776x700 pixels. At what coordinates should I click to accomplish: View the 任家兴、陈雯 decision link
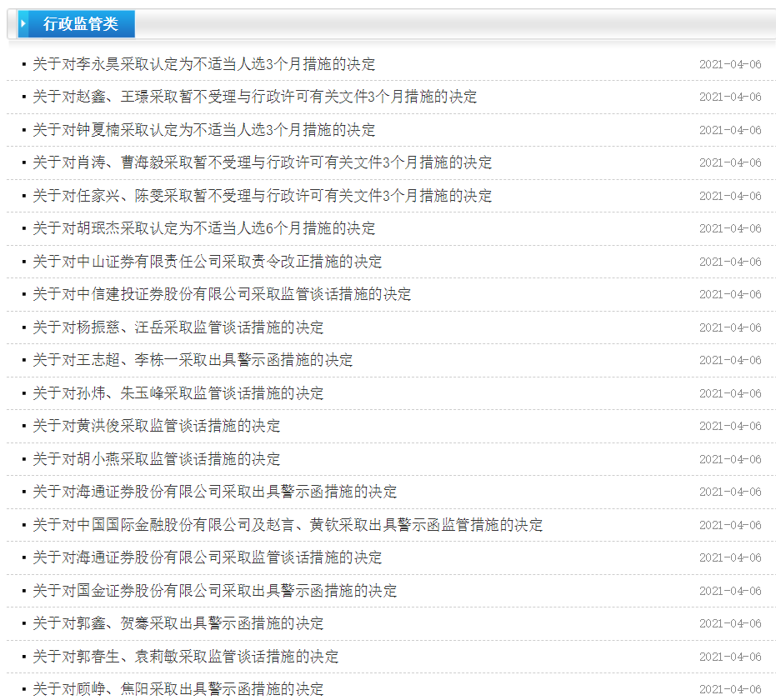[x=262, y=196]
